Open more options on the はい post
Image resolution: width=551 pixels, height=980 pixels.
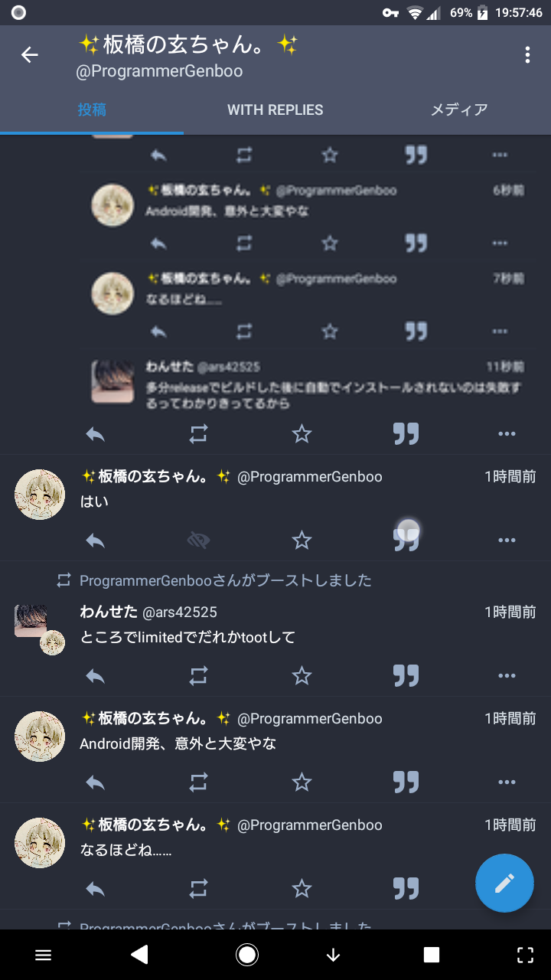click(507, 541)
